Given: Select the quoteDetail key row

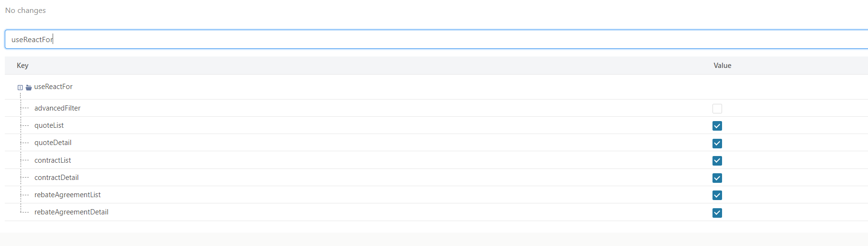Looking at the screenshot, I should 53,143.
